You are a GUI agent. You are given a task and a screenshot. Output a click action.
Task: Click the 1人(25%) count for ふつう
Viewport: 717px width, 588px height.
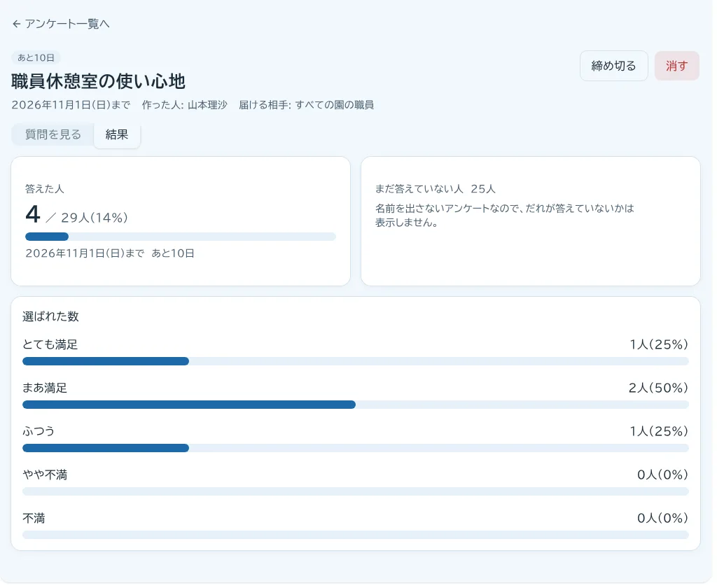659,431
